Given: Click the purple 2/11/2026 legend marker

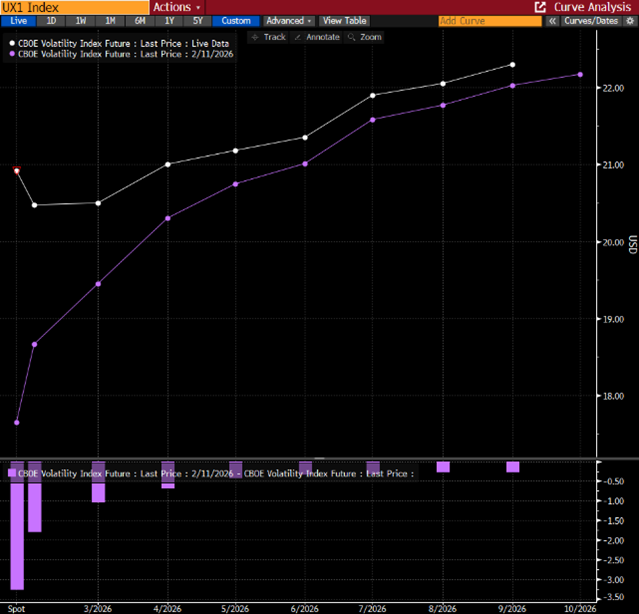Looking at the screenshot, I should point(11,53).
